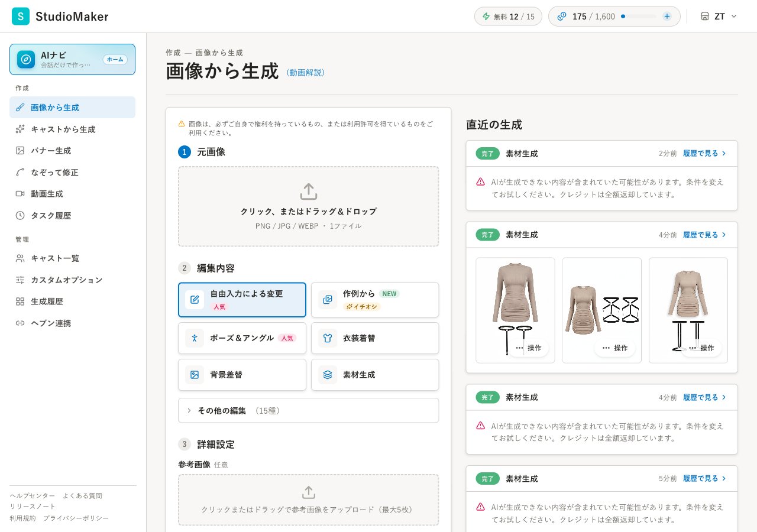Click the layers icon on 素材生成
This screenshot has height=532, width=757.
tap(328, 375)
